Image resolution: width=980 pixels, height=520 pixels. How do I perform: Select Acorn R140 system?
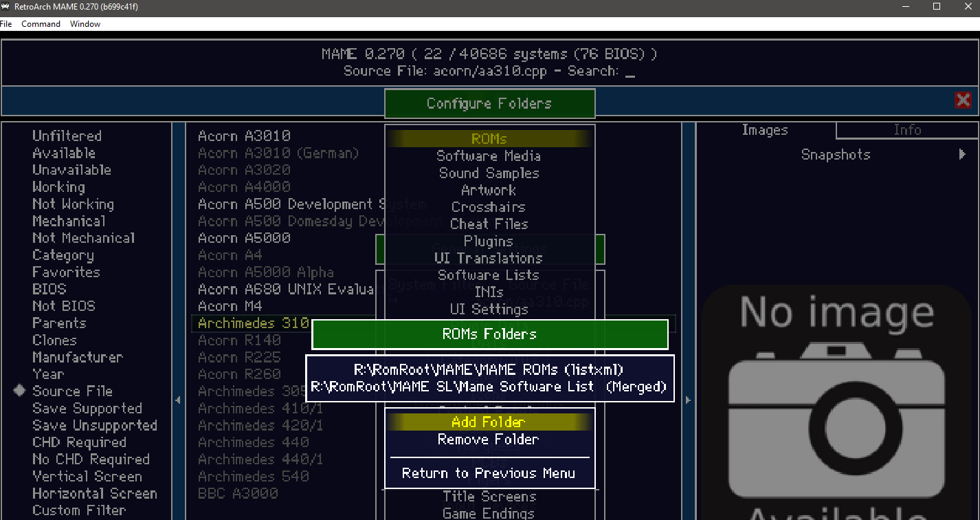tap(239, 340)
